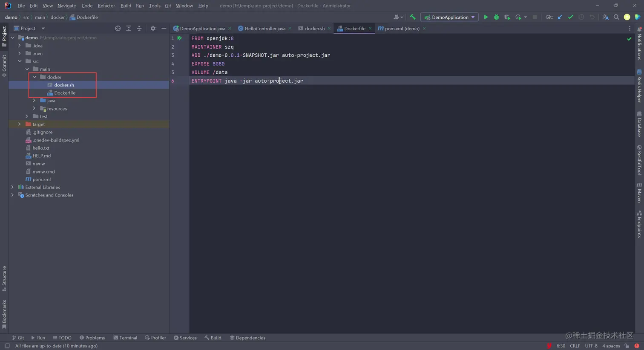The height and width of the screenshot is (350, 644).
Task: Open the Endpoints tool window
Action: tap(639, 224)
